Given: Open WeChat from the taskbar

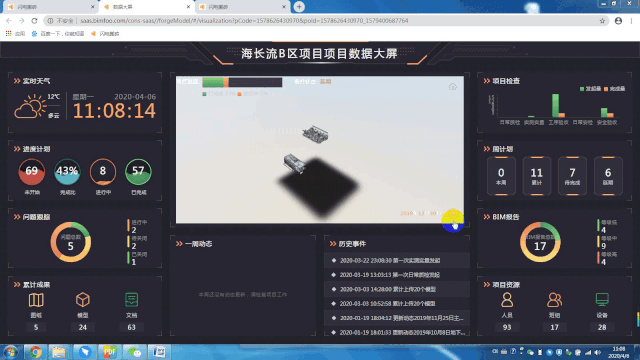Looking at the screenshot, I should (134, 352).
